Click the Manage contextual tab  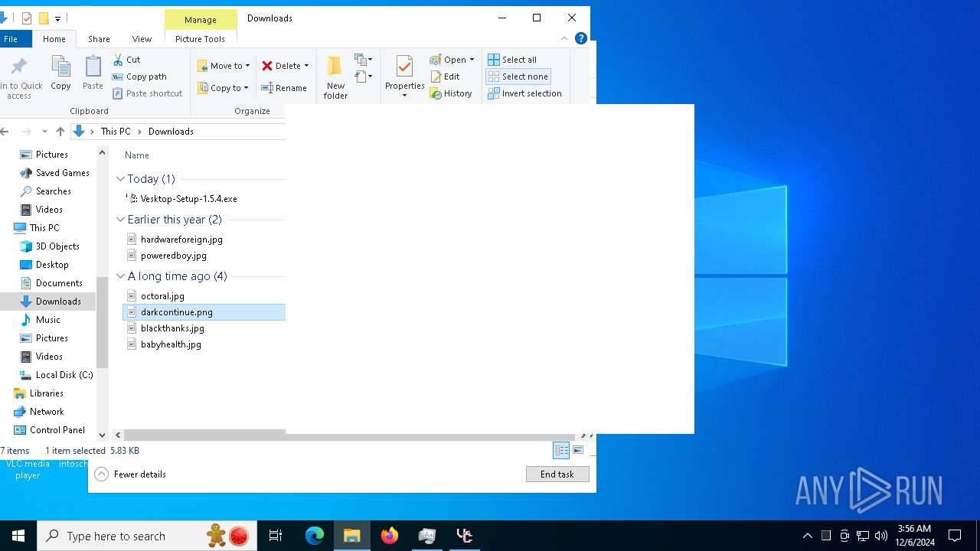pos(201,20)
